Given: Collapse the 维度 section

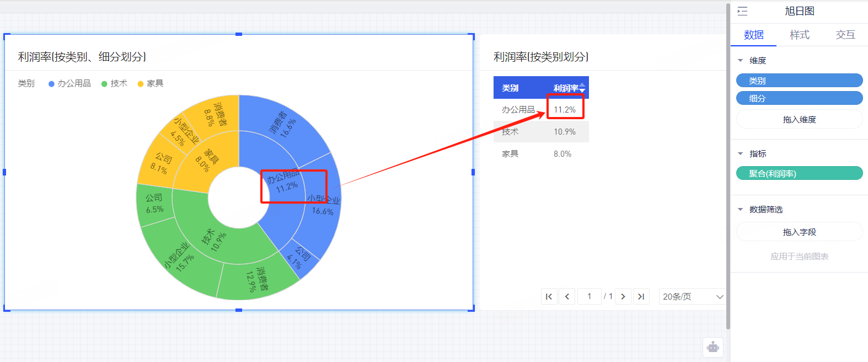Looking at the screenshot, I should coord(741,61).
